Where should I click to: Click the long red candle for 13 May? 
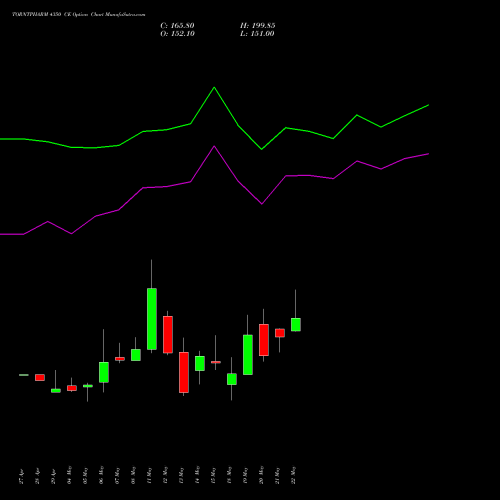tap(184, 372)
